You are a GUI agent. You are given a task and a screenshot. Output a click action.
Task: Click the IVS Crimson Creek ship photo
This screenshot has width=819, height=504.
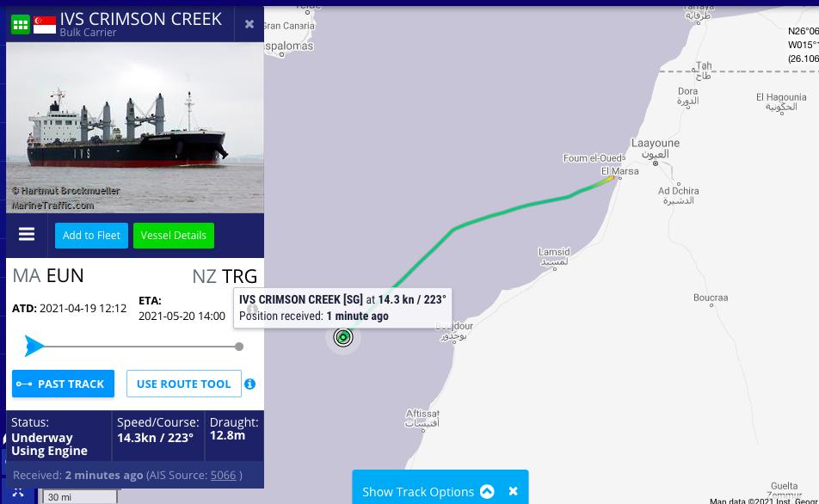(x=135, y=127)
